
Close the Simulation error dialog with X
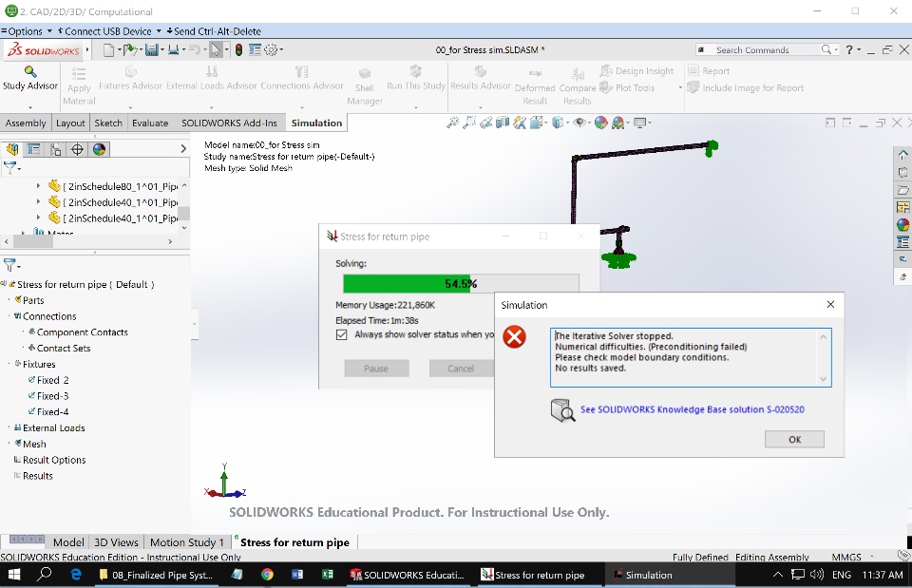(x=830, y=304)
